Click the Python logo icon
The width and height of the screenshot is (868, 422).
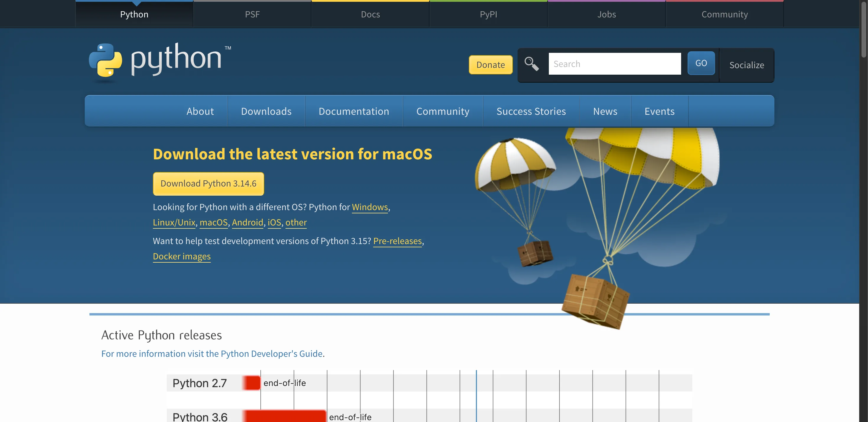pos(105,60)
